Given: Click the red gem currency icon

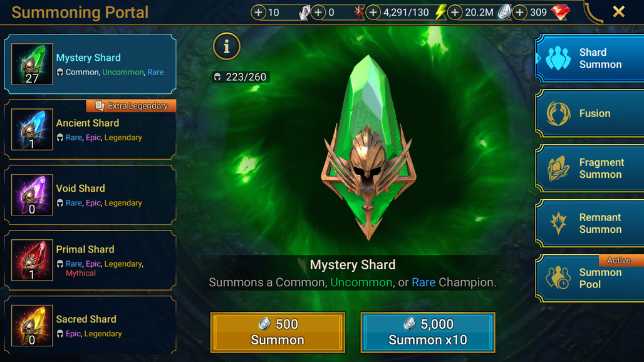Looking at the screenshot, I should click(560, 12).
